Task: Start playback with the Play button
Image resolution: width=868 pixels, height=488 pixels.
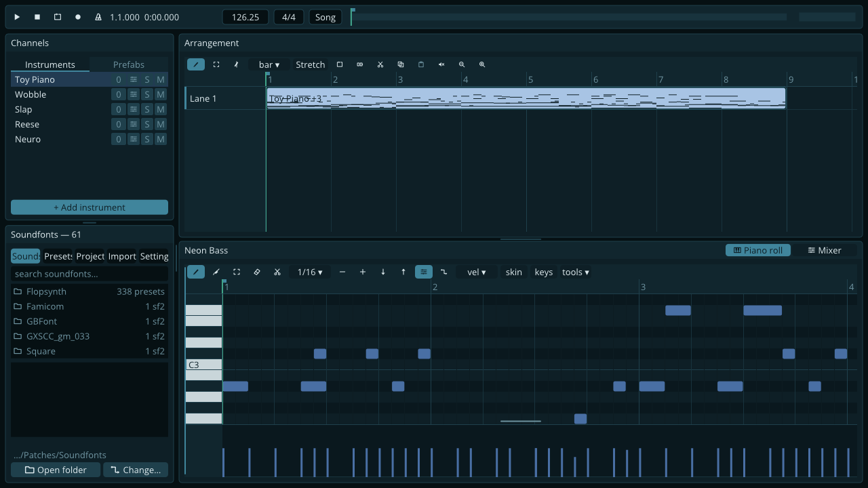Action: point(17,17)
